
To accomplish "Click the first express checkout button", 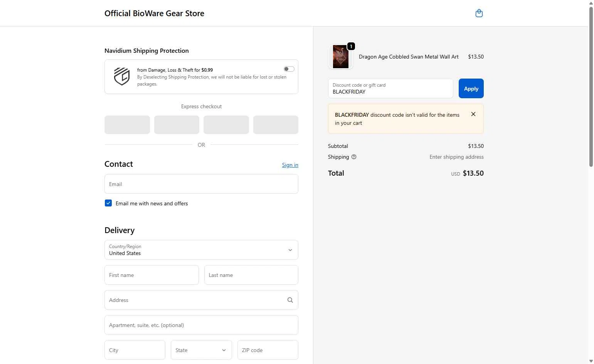I will pos(127,125).
